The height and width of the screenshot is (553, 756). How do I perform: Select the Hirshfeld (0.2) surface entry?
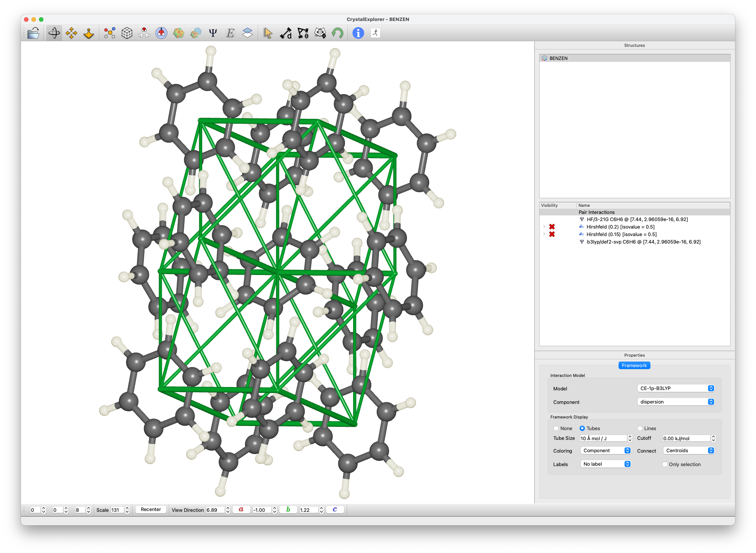[x=620, y=227]
